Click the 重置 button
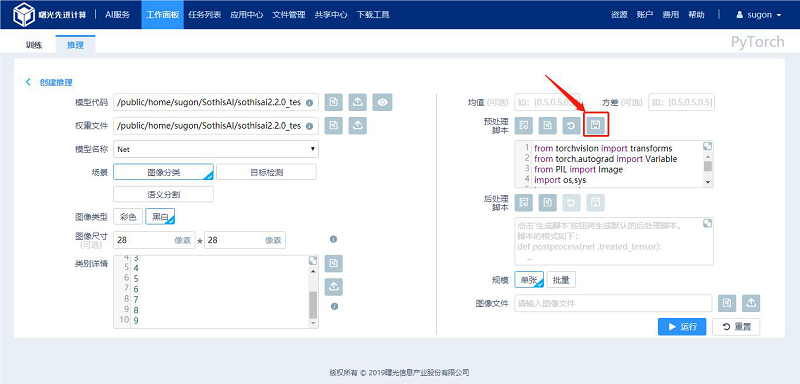 click(x=736, y=327)
